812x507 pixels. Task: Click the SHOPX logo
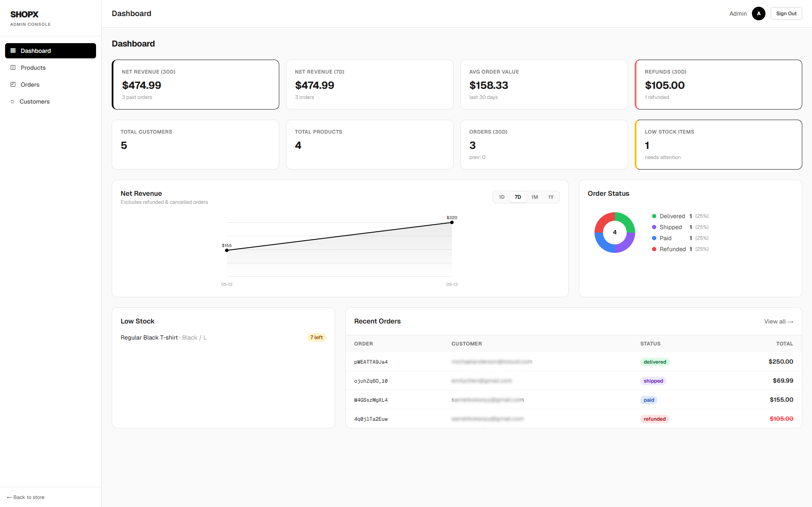point(25,14)
